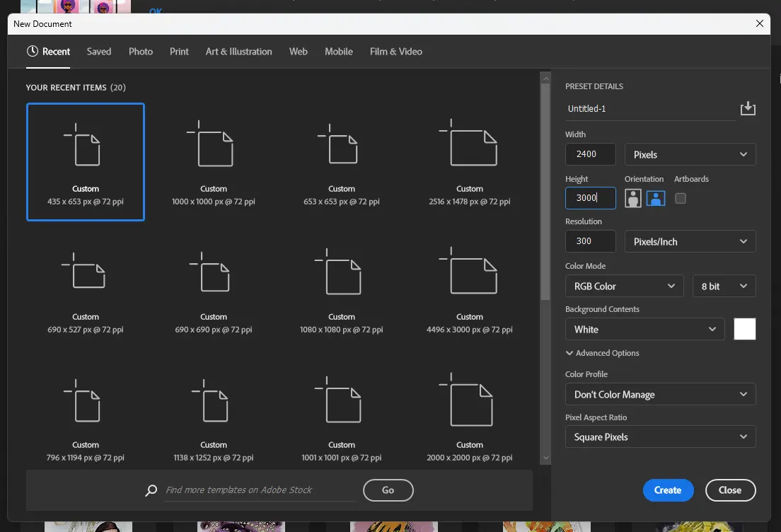Click the Height input field

[x=590, y=198]
